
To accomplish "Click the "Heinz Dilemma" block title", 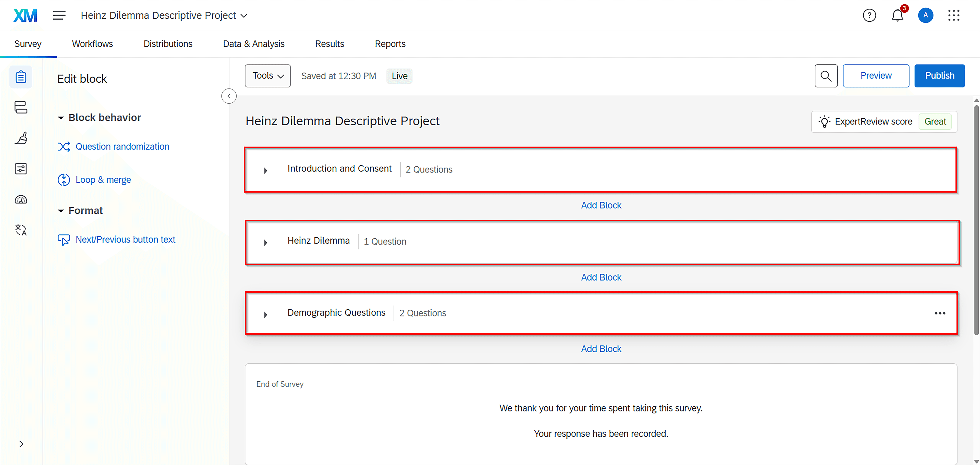I will click(318, 241).
